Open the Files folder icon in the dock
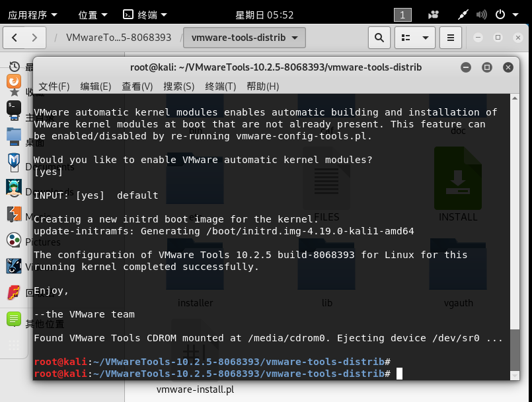The height and width of the screenshot is (402, 532). pyautogui.click(x=14, y=137)
